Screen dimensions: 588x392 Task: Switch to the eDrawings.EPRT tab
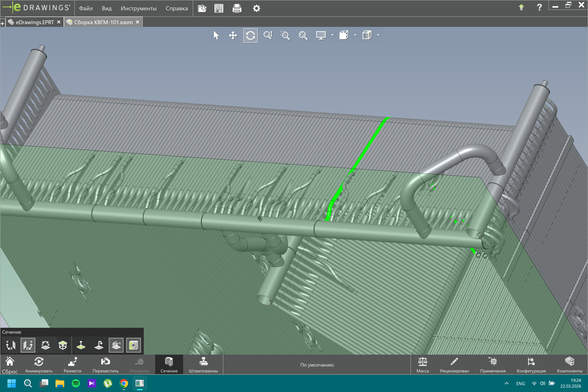pyautogui.click(x=34, y=22)
